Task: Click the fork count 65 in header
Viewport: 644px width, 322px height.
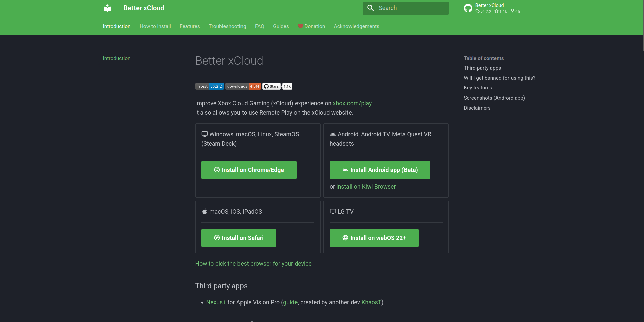Action: pyautogui.click(x=515, y=12)
